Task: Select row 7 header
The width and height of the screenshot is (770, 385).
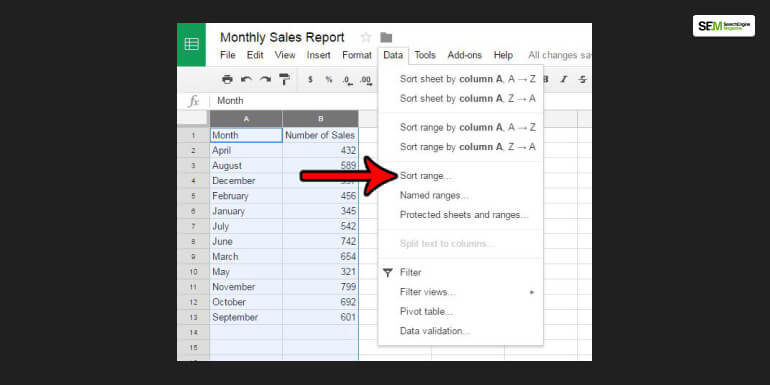Action: (x=193, y=226)
